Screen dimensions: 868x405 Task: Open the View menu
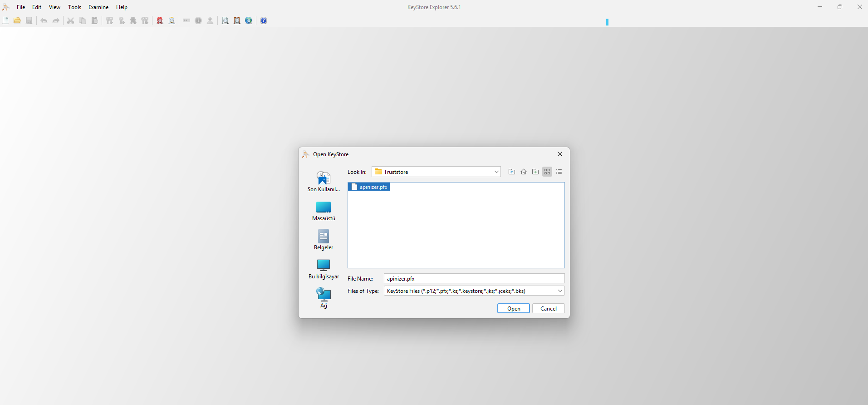coord(54,7)
